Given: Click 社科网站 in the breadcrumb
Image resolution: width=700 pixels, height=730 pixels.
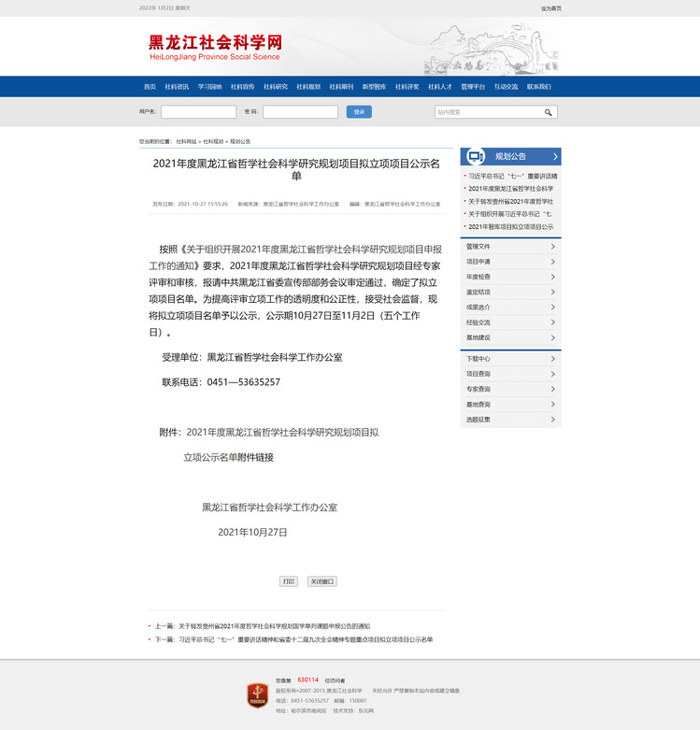Looking at the screenshot, I should point(186,141).
